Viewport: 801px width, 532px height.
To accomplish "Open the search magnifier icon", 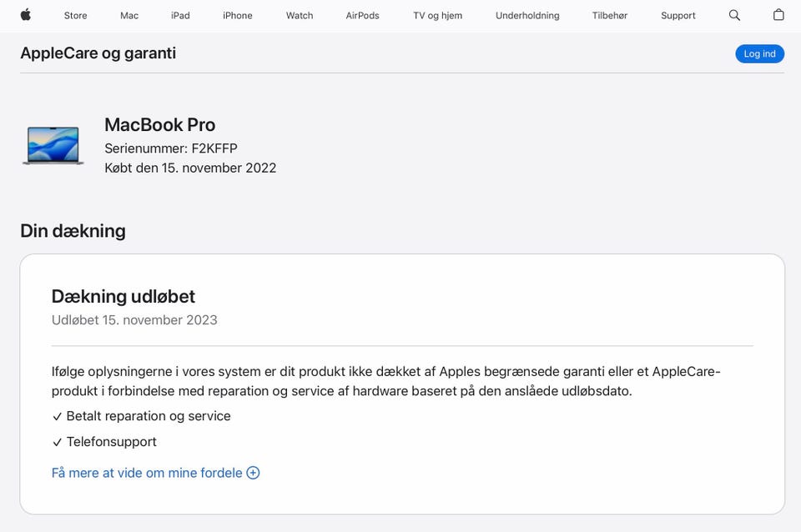I will tap(734, 15).
